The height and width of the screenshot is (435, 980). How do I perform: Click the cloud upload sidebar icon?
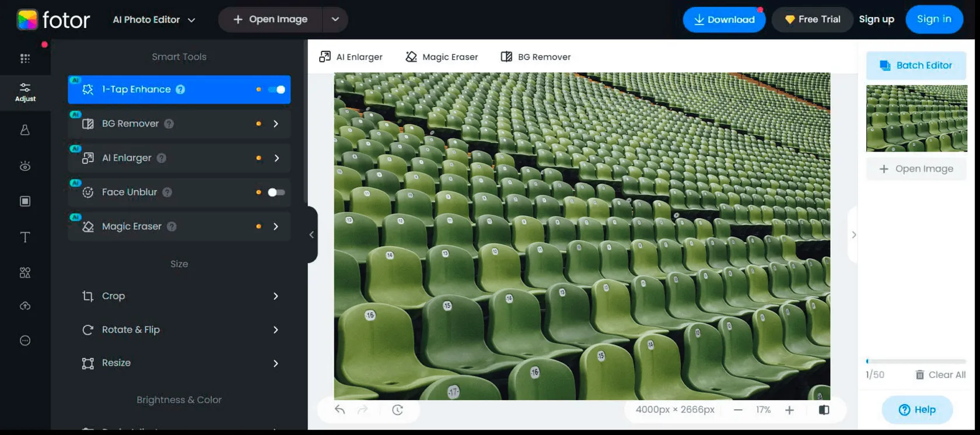pos(25,306)
